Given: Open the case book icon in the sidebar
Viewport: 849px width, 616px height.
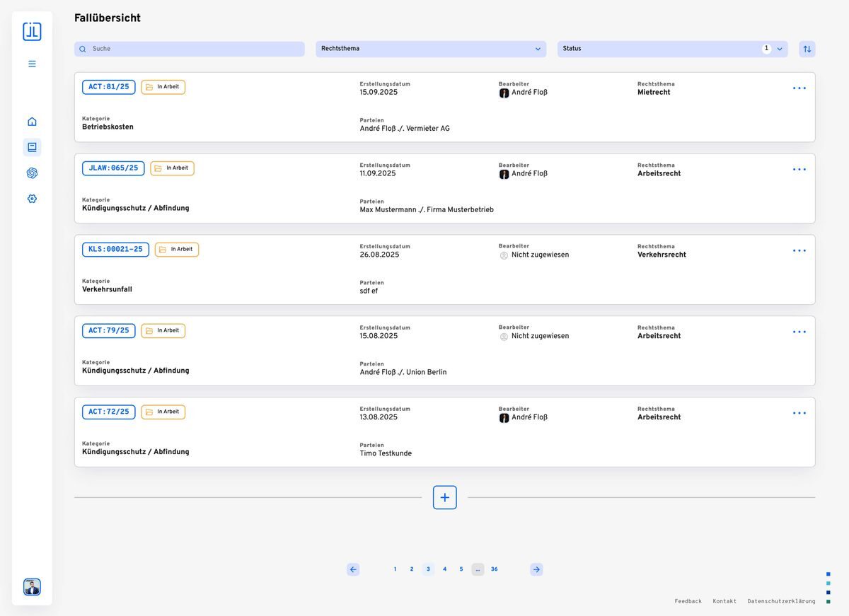Looking at the screenshot, I should (x=32, y=147).
